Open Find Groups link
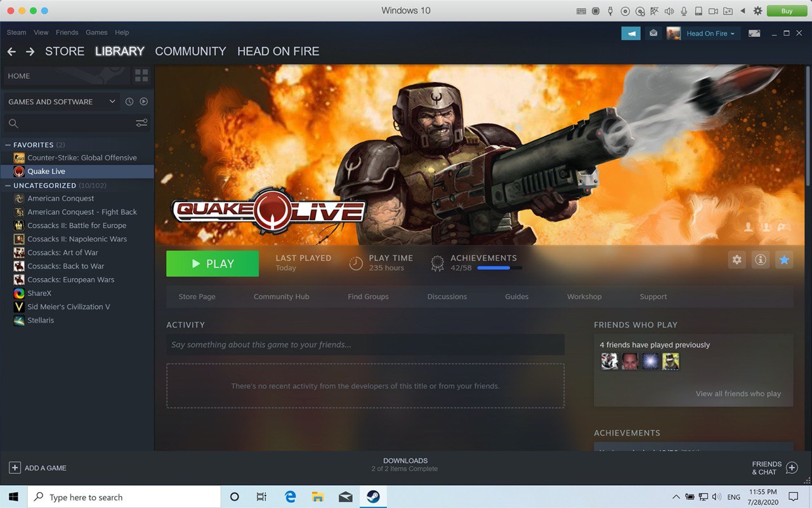Viewport: 812px width, 508px height. coord(368,297)
